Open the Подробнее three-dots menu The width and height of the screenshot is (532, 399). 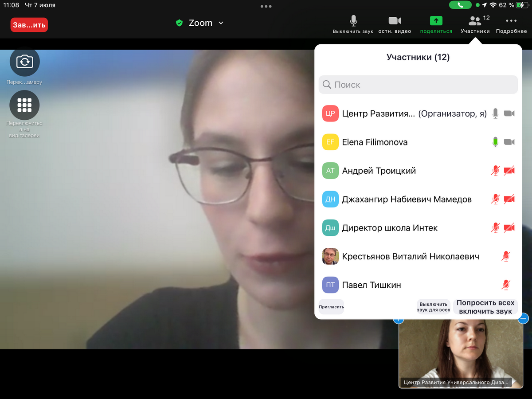point(511,21)
